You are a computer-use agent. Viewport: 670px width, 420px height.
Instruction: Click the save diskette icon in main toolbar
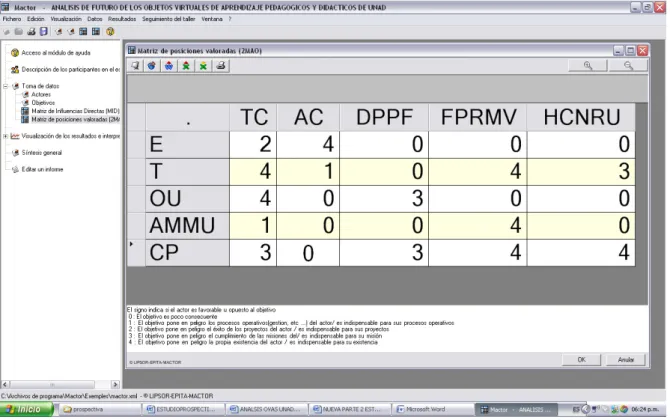[44, 32]
